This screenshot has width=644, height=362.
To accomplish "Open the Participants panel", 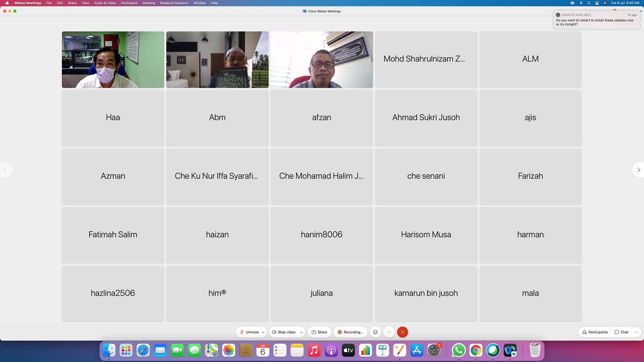I will [x=595, y=332].
